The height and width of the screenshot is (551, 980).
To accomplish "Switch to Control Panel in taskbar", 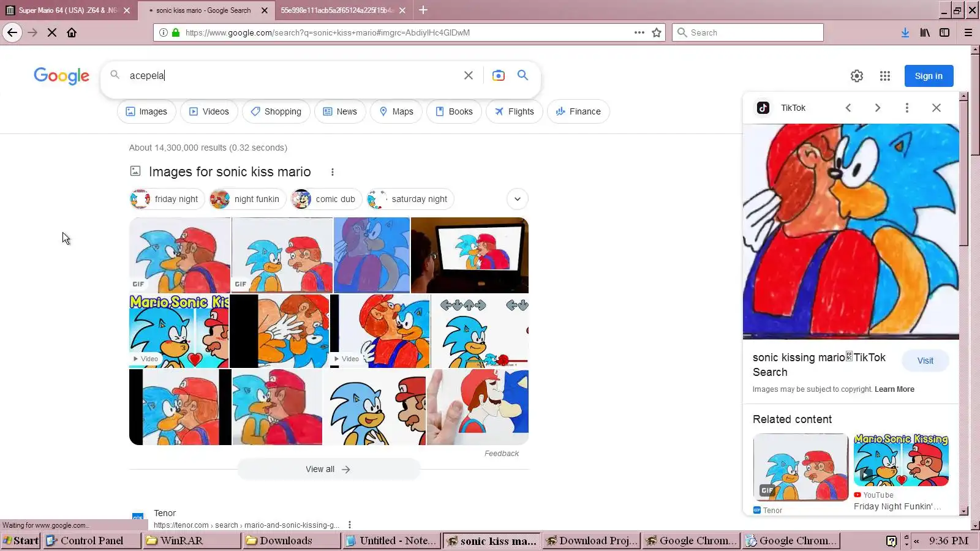I will 92,541.
